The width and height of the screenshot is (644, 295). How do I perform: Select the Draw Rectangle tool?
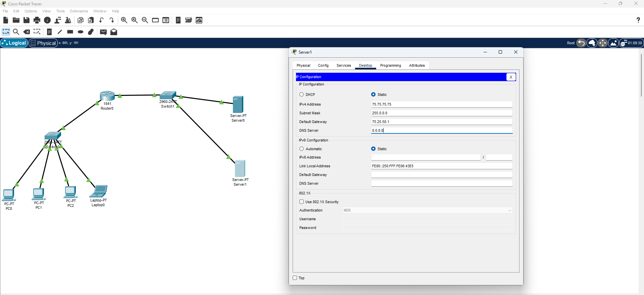pos(70,32)
